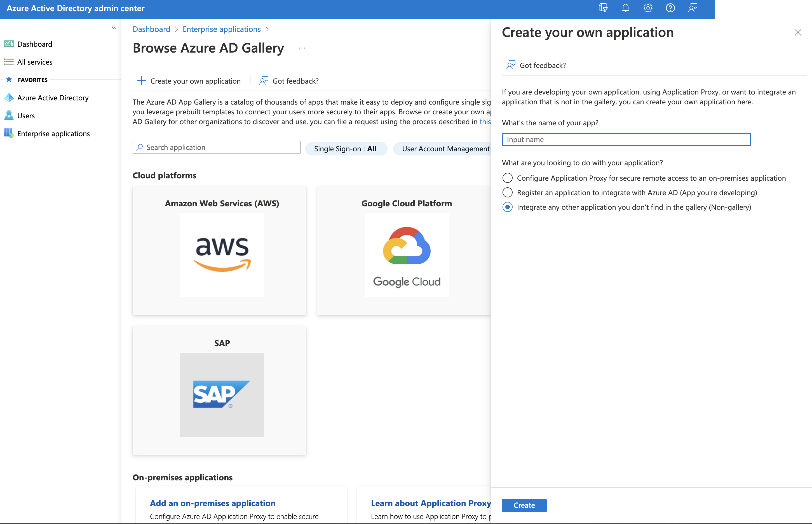
Task: Click the Favorites star icon
Action: click(x=9, y=80)
